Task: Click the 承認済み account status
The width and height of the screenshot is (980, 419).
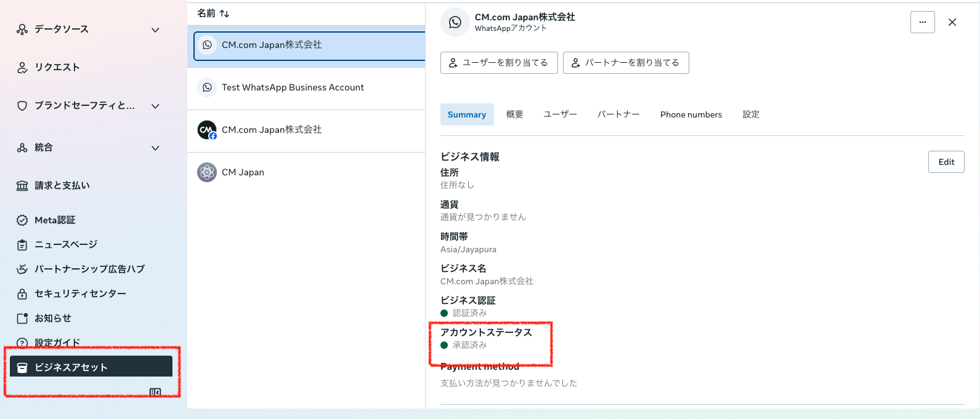Action: [469, 345]
